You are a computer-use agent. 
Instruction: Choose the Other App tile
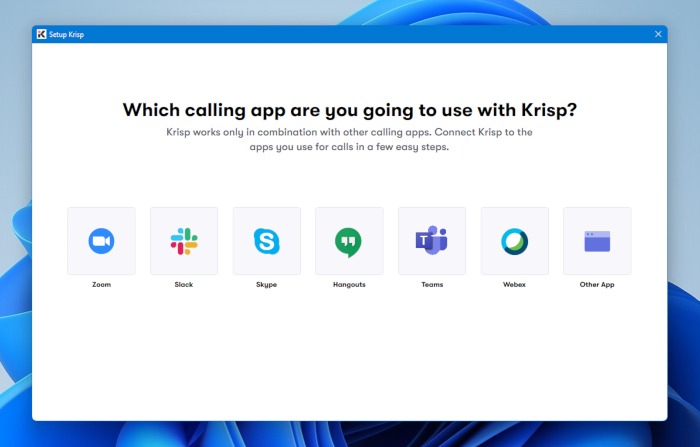597,241
